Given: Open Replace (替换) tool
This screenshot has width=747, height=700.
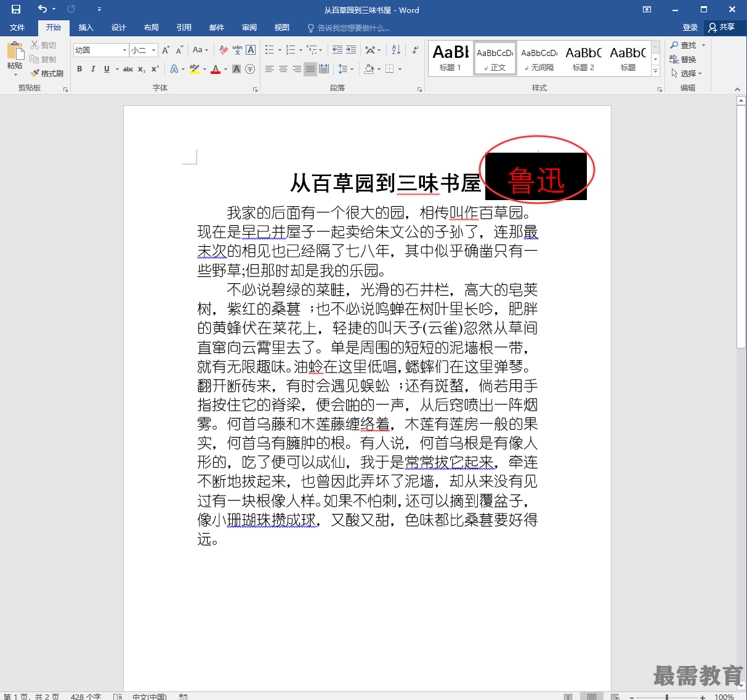Looking at the screenshot, I should pyautogui.click(x=684, y=59).
